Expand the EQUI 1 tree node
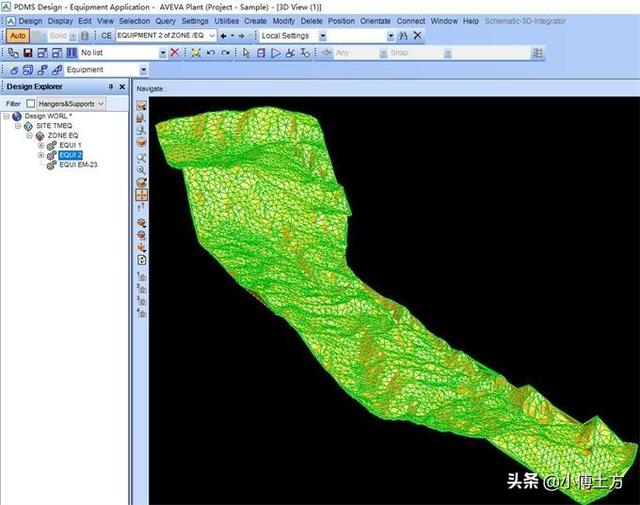This screenshot has width=640, height=505. click(x=41, y=145)
